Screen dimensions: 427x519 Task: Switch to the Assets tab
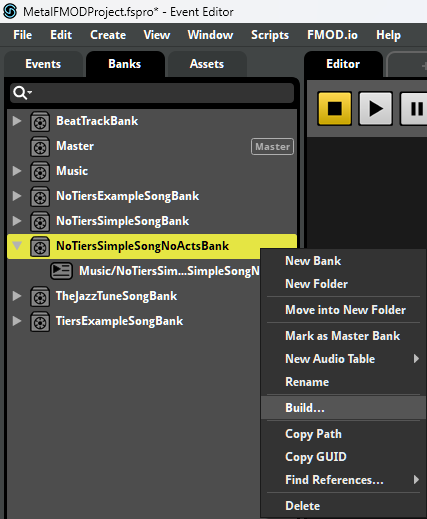pos(207,64)
